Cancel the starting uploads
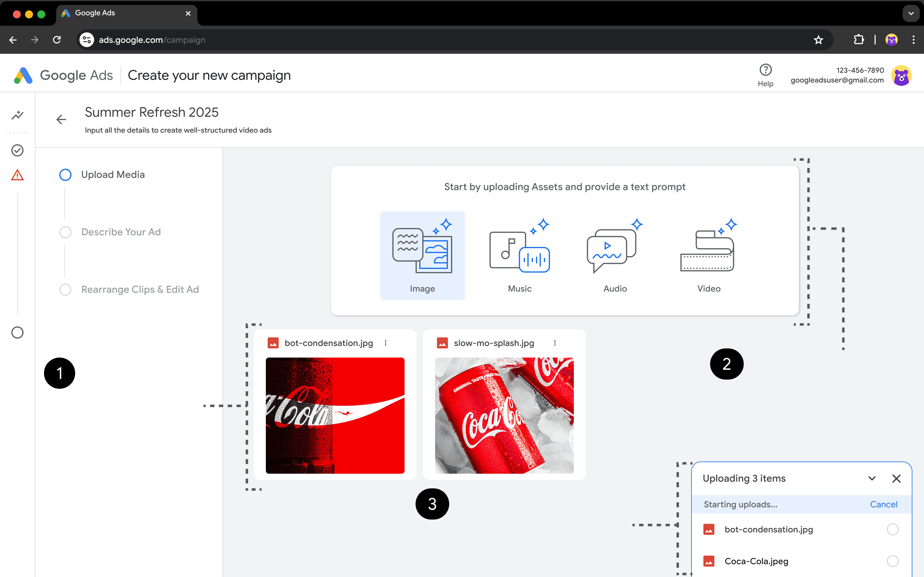 pos(883,505)
